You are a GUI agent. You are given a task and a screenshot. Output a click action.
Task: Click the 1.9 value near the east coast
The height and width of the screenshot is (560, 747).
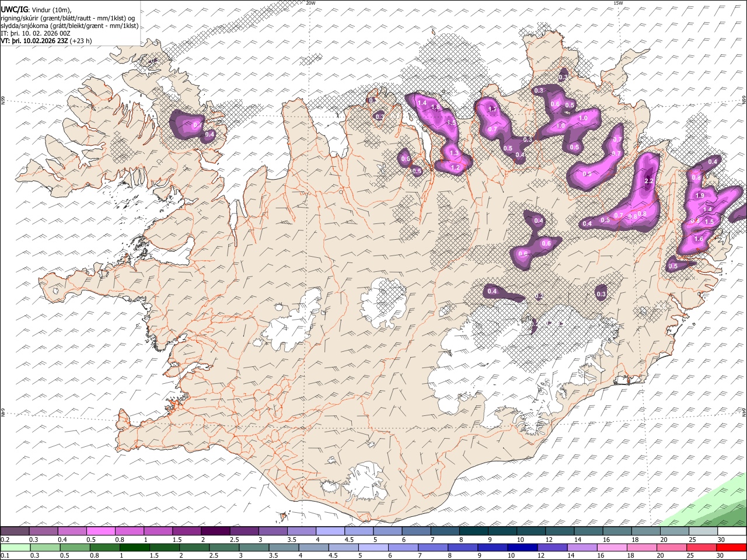coord(700,195)
